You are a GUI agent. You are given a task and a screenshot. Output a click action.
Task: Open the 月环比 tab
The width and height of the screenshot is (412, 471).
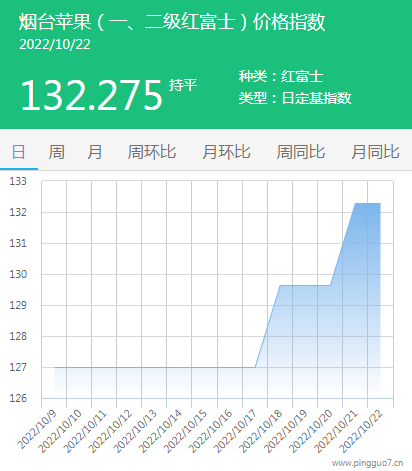(226, 152)
